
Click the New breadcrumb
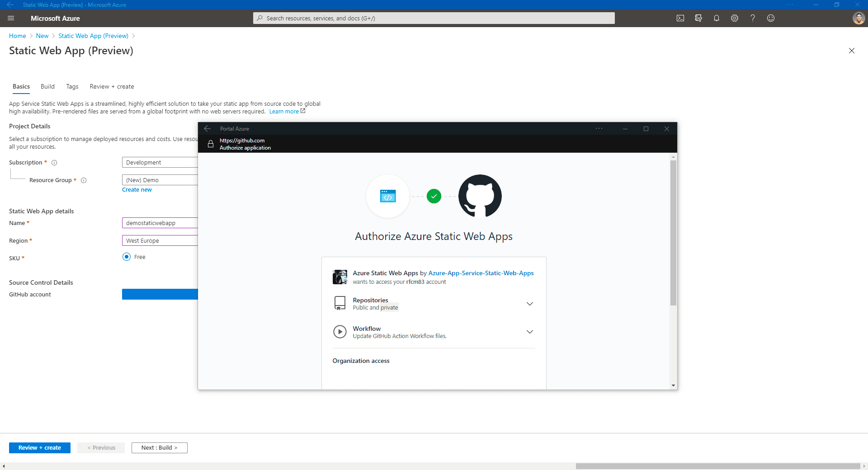(x=42, y=36)
